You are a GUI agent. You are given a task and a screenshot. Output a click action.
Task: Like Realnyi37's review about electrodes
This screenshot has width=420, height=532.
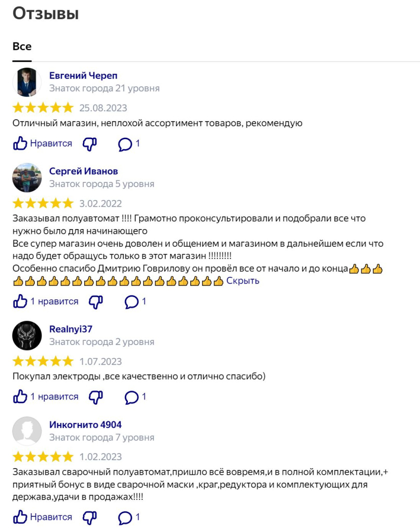[x=46, y=396]
